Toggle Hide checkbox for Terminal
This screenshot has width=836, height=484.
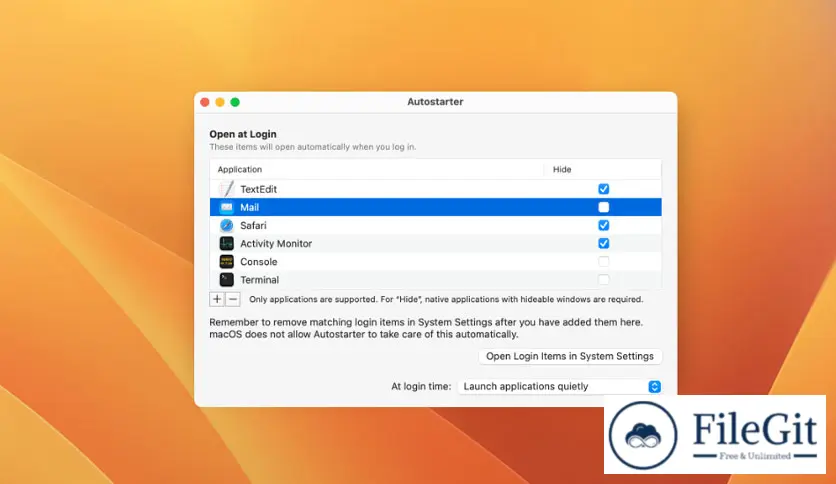tap(604, 279)
